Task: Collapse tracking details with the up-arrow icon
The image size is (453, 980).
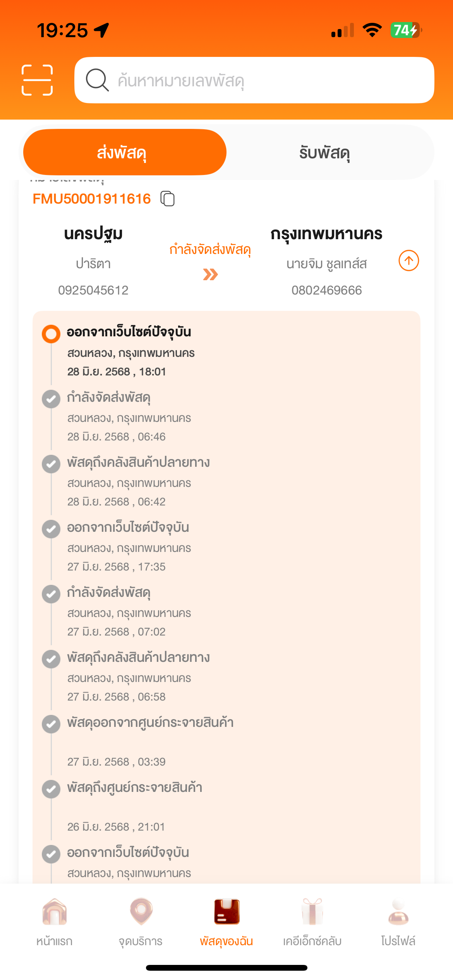Action: point(408,260)
